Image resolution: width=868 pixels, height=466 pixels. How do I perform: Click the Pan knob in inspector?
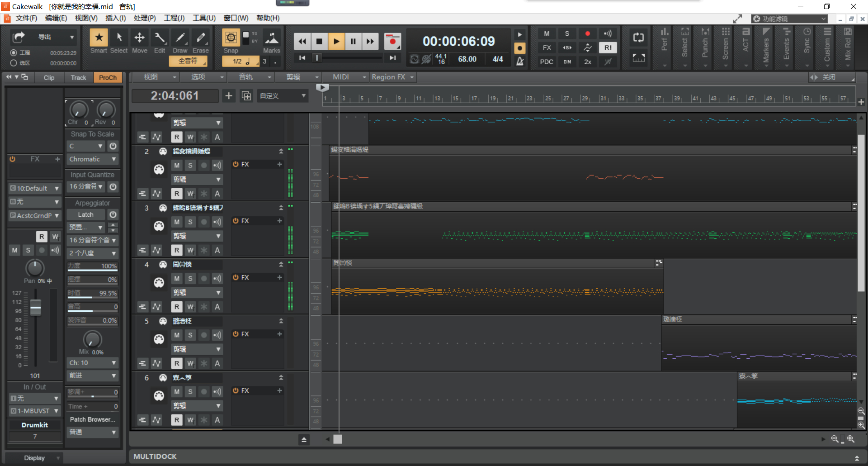pos(35,268)
